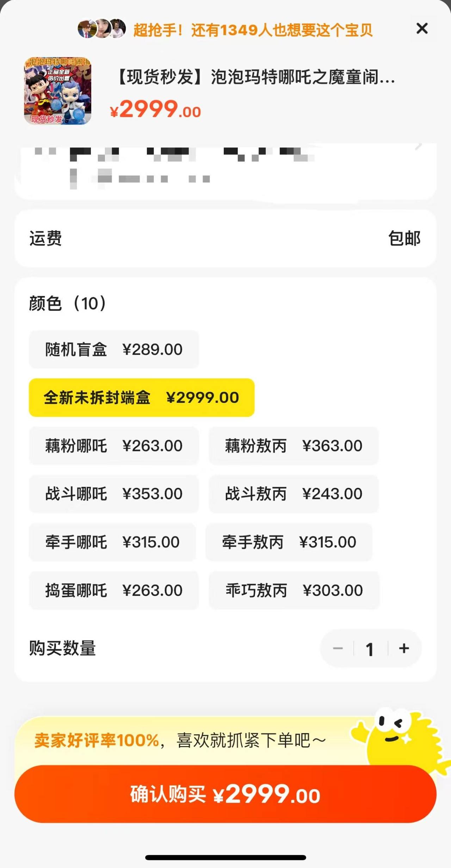
Task: Select 全新未拆封端盒 ¥2999.00 option
Action: 142,398
